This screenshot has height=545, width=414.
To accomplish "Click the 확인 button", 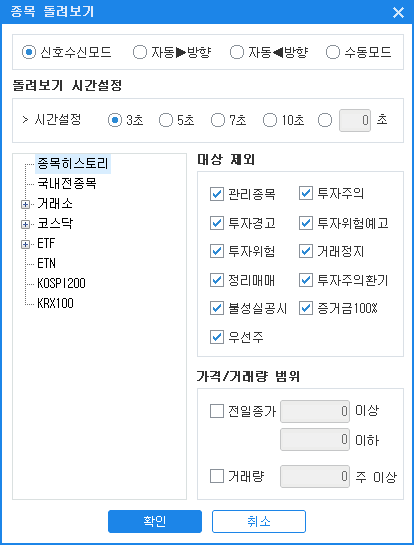I will 155,521.
